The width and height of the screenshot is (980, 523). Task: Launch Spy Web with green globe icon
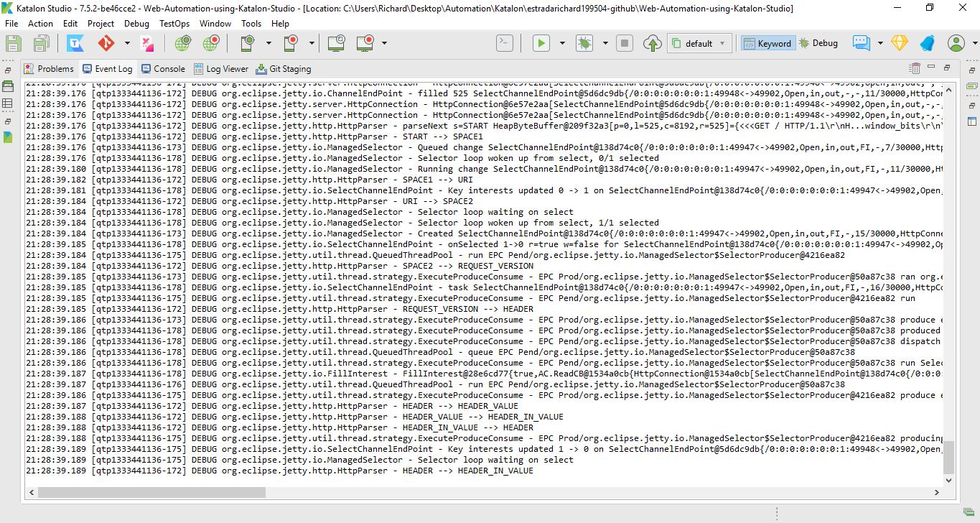coord(182,43)
